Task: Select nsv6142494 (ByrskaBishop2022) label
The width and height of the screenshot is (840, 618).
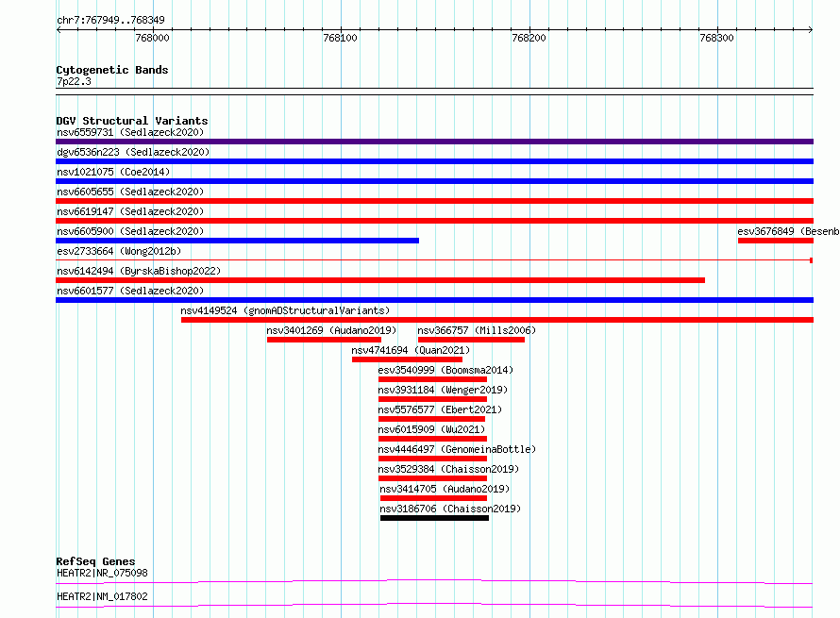Action: [x=139, y=271]
